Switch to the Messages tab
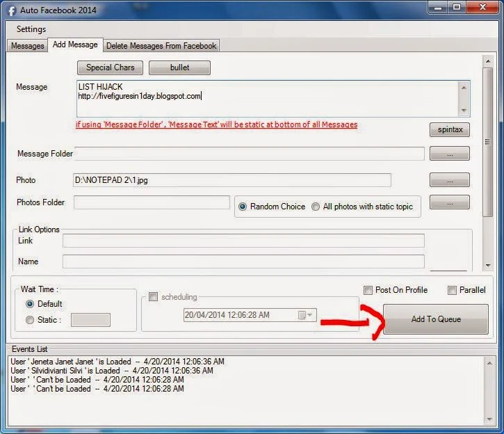This screenshot has width=504, height=434. pos(27,46)
